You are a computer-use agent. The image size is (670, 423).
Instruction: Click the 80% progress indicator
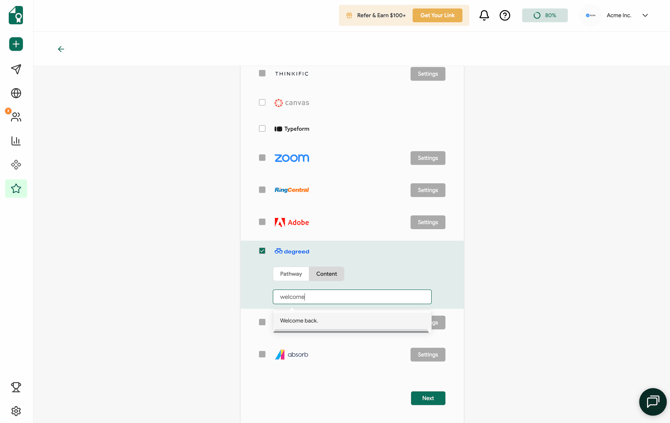tap(544, 15)
